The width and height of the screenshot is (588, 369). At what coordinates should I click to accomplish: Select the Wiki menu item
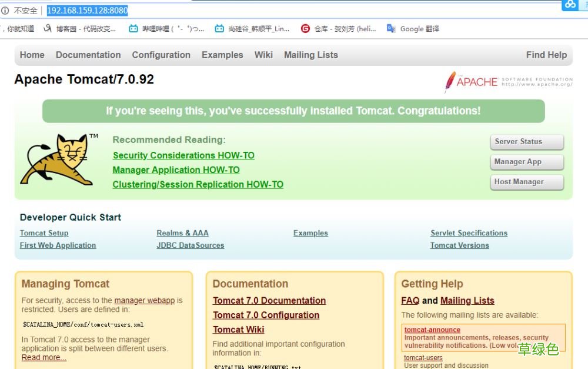[263, 55]
